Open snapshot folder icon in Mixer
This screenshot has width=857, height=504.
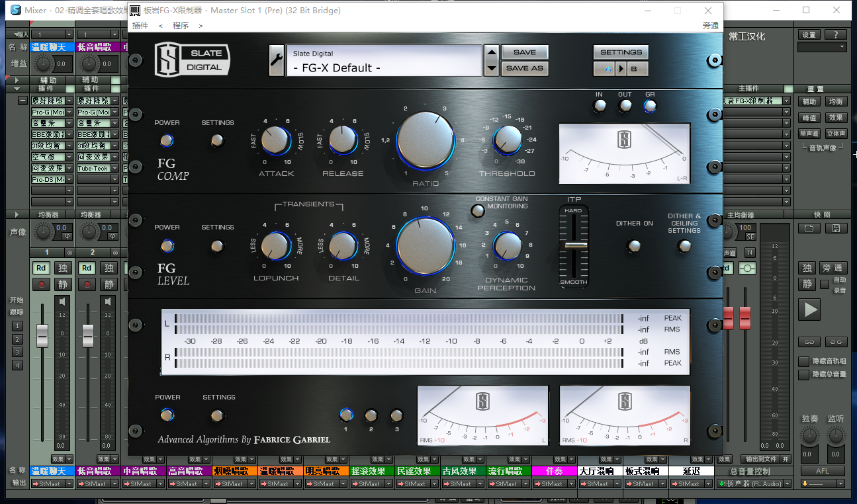(808, 228)
